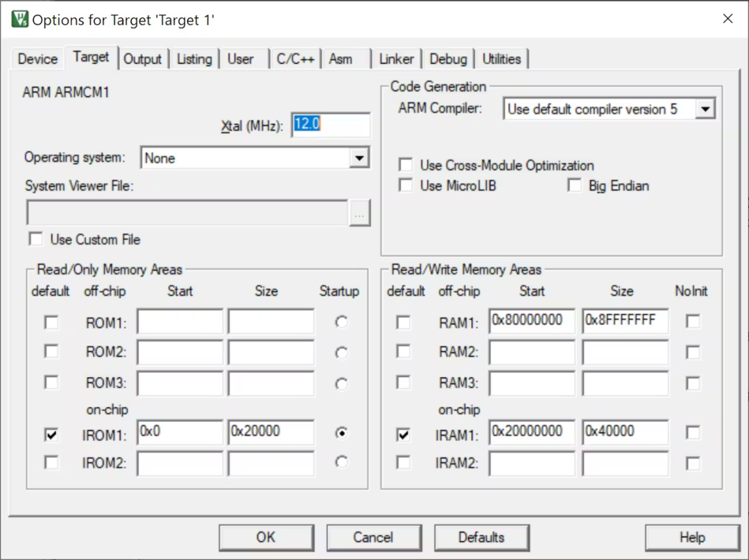This screenshot has width=749, height=560.
Task: Check the RAM2 default checkbox
Action: (x=404, y=352)
